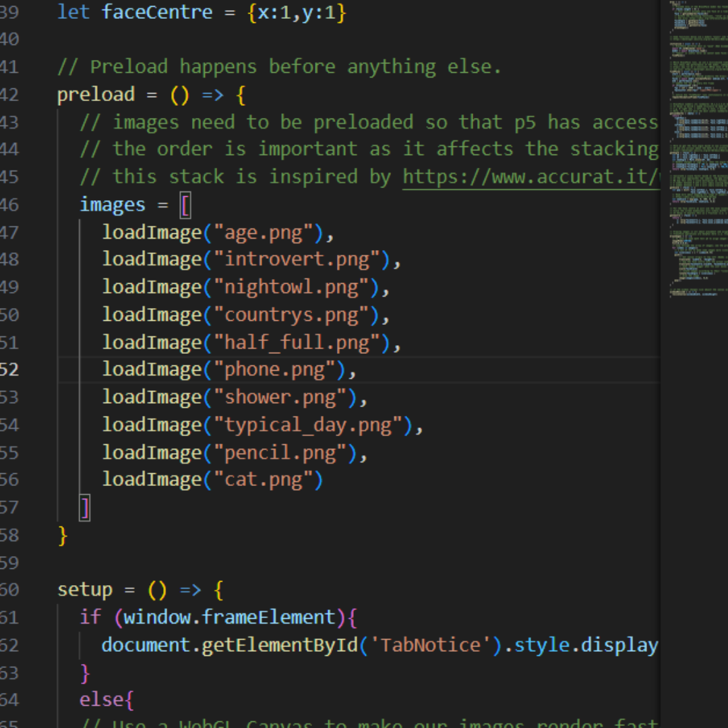Select the "countrys.png" string
728x728 pixels.
click(291, 315)
